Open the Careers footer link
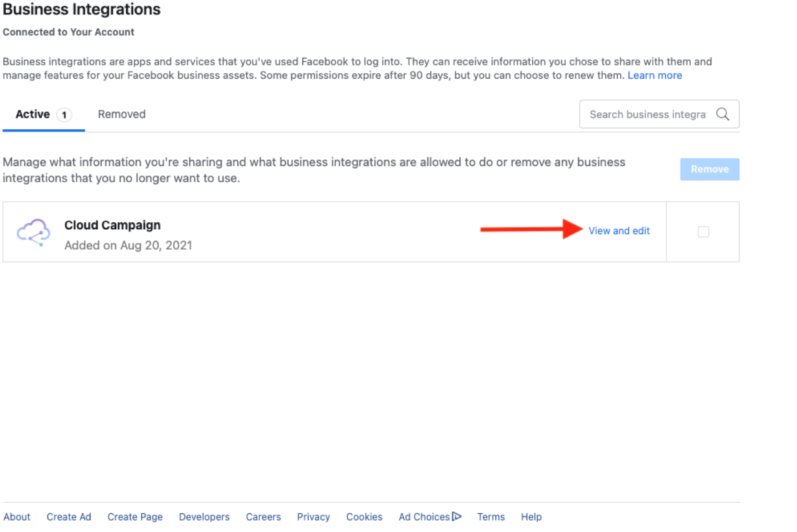797x532 pixels. click(x=263, y=517)
